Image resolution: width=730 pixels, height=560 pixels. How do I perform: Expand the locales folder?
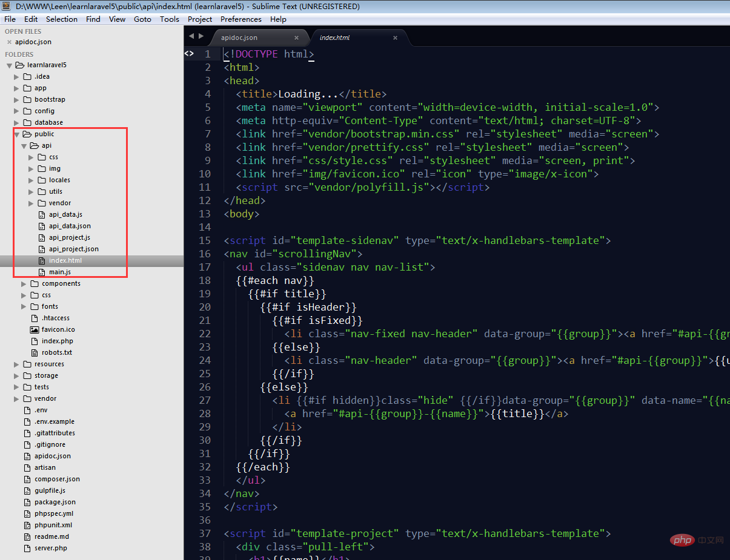pyautogui.click(x=32, y=180)
